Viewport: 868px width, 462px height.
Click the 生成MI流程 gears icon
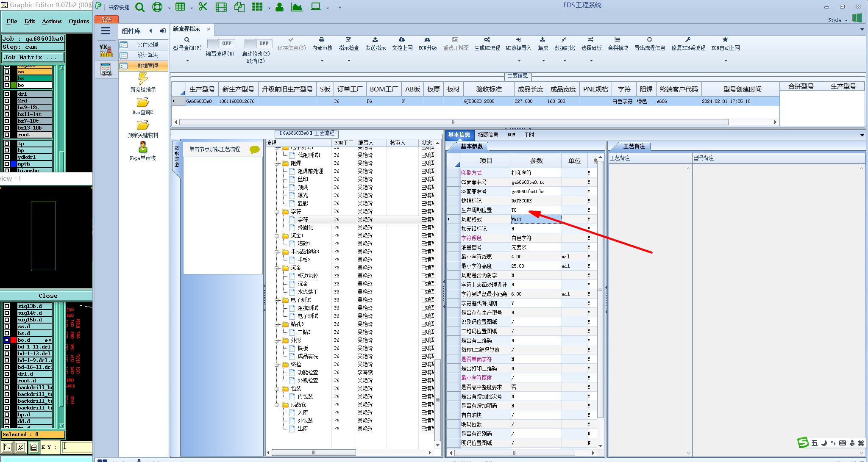point(487,40)
